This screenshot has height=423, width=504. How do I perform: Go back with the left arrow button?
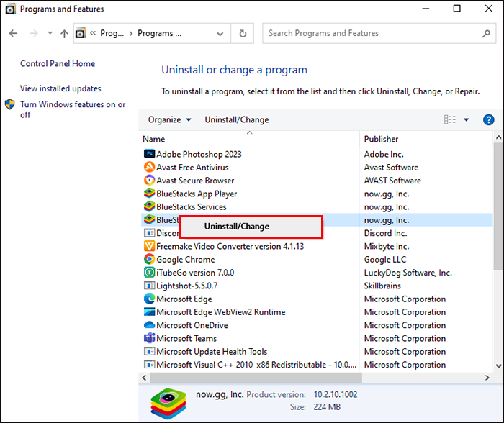tap(13, 33)
